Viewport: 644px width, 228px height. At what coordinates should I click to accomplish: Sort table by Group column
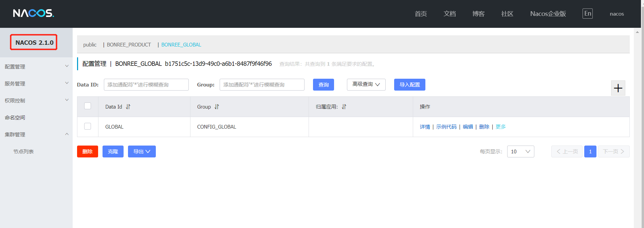pyautogui.click(x=217, y=107)
